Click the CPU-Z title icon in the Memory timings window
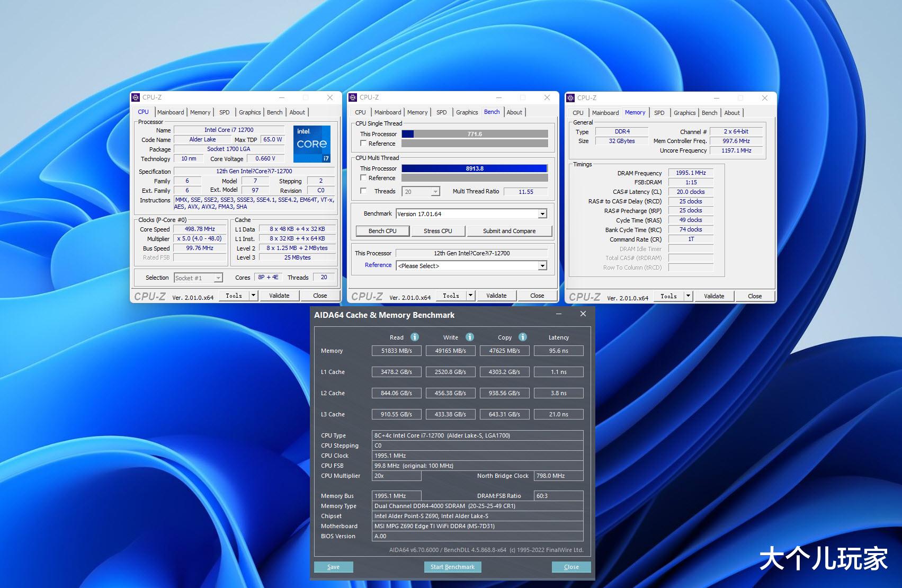 point(570,98)
